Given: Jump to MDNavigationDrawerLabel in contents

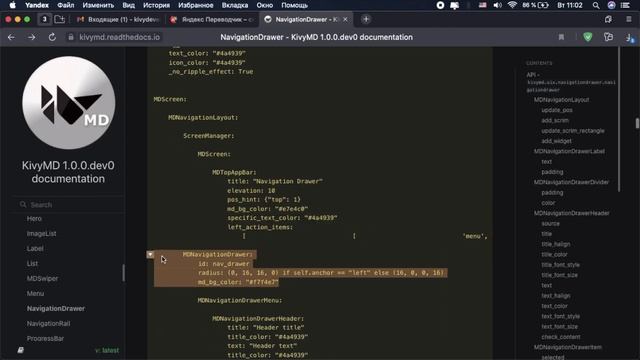Looking at the screenshot, I should [x=569, y=151].
